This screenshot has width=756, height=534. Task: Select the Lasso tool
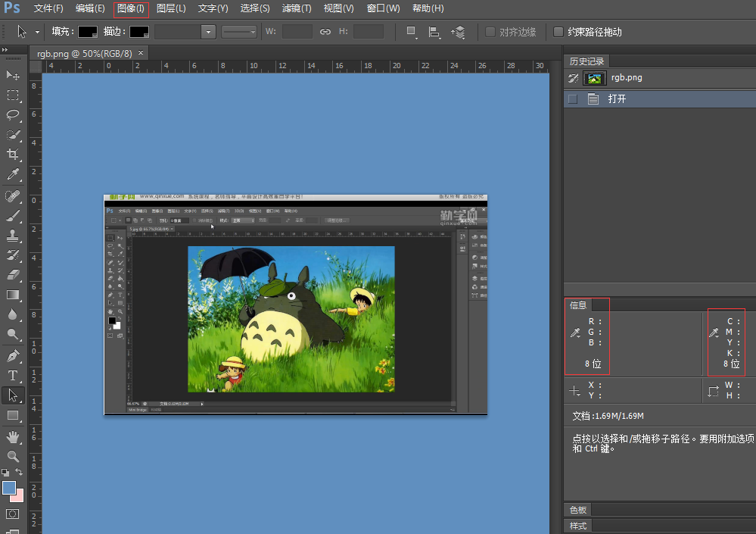click(x=13, y=115)
